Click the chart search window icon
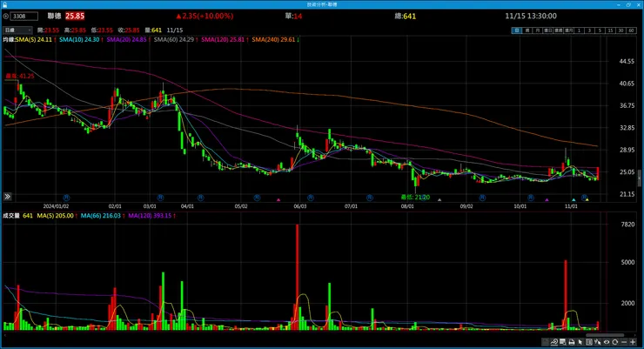The image size is (644, 349). 563,342
